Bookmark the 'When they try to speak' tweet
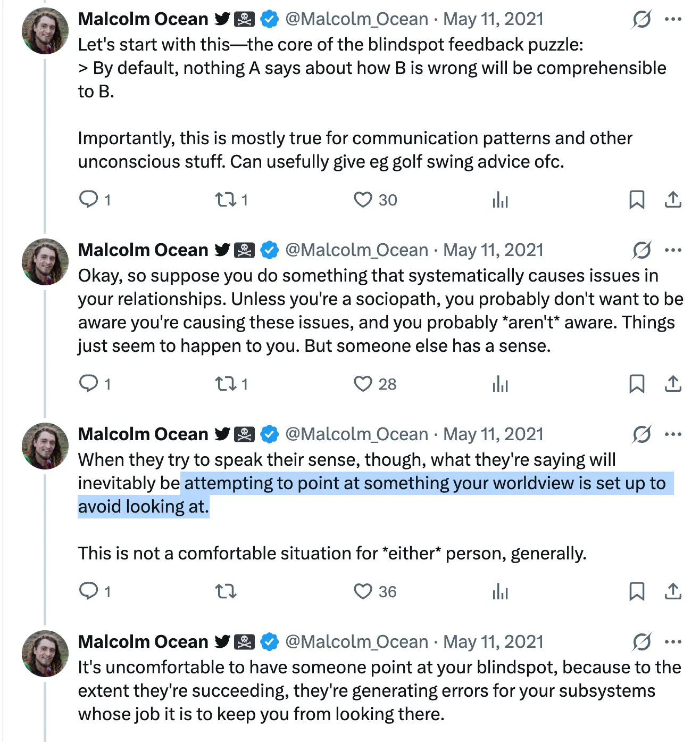 637,591
